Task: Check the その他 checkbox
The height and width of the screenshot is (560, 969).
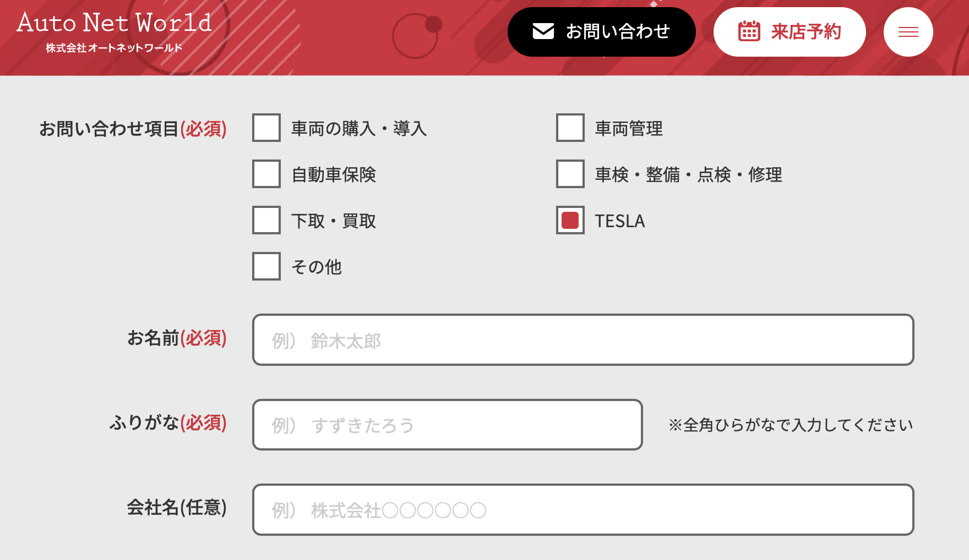Action: [266, 266]
